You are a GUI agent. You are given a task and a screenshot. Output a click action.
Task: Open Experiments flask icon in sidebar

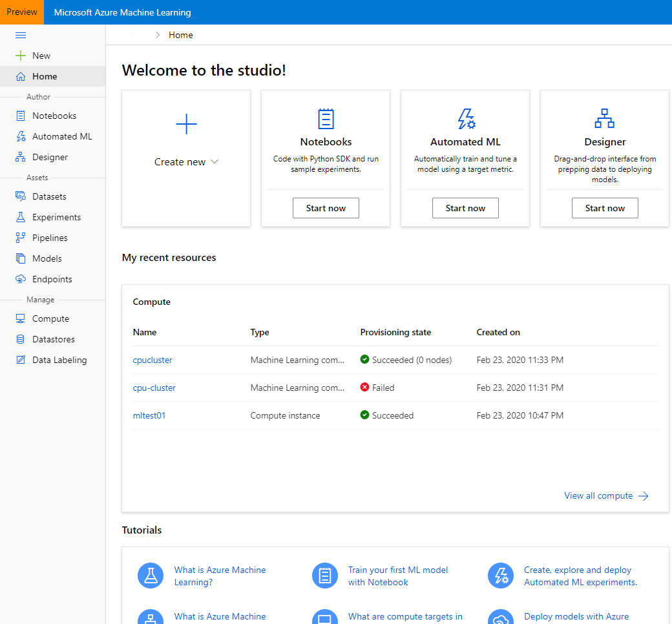tap(21, 217)
